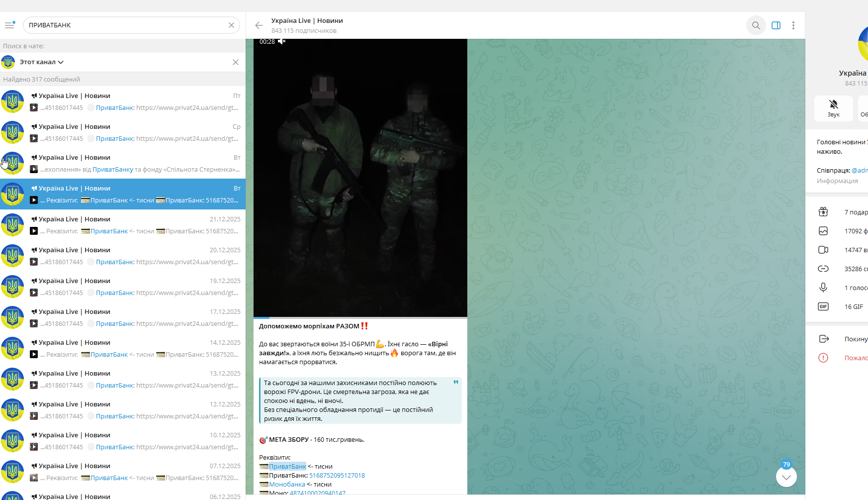The width and height of the screenshot is (868, 500).
Task: Click the leave channel exit icon
Action: pyautogui.click(x=823, y=339)
